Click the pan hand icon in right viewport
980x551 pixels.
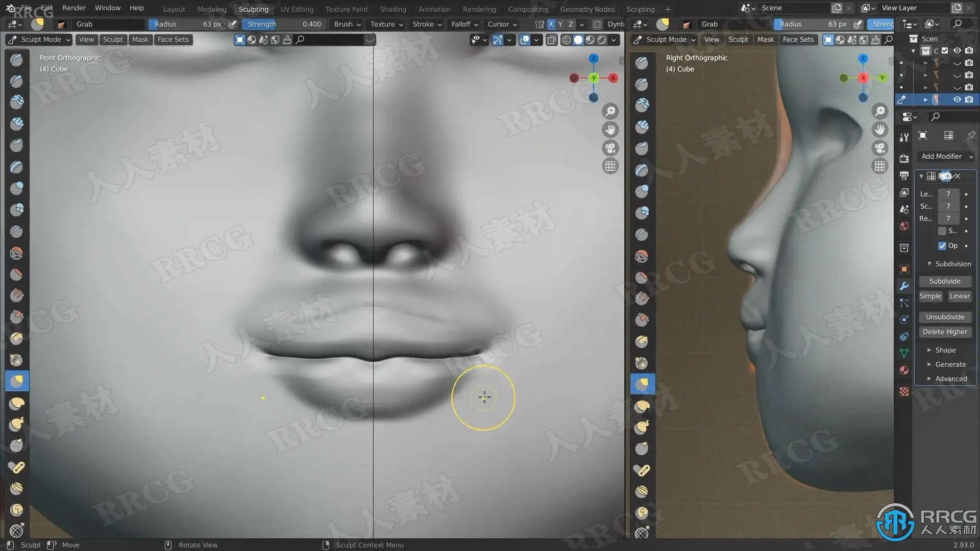point(879,130)
